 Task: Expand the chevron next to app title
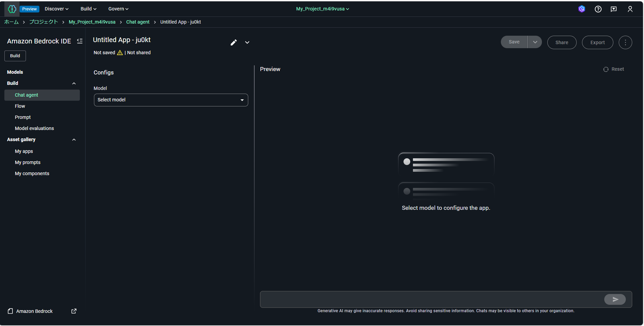point(247,42)
